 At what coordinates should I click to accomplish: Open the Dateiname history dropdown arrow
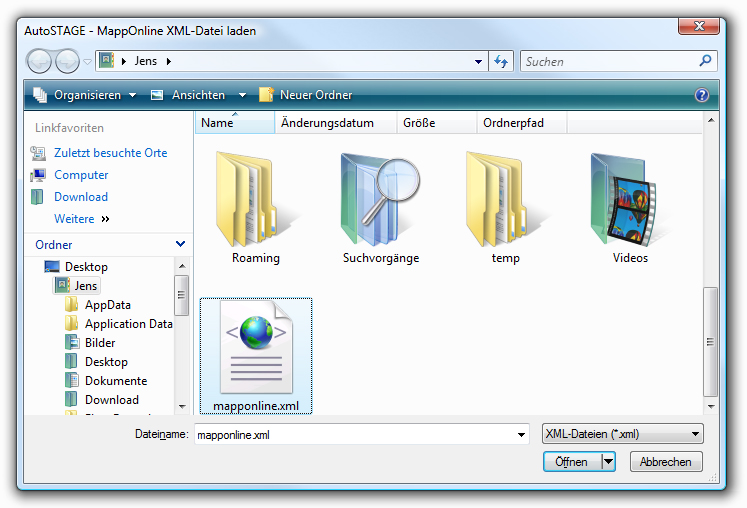(x=520, y=435)
